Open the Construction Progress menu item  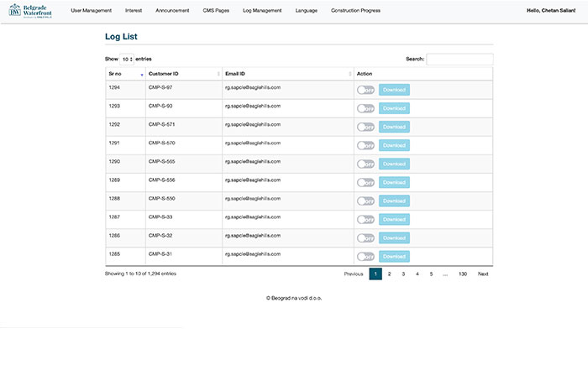(355, 11)
